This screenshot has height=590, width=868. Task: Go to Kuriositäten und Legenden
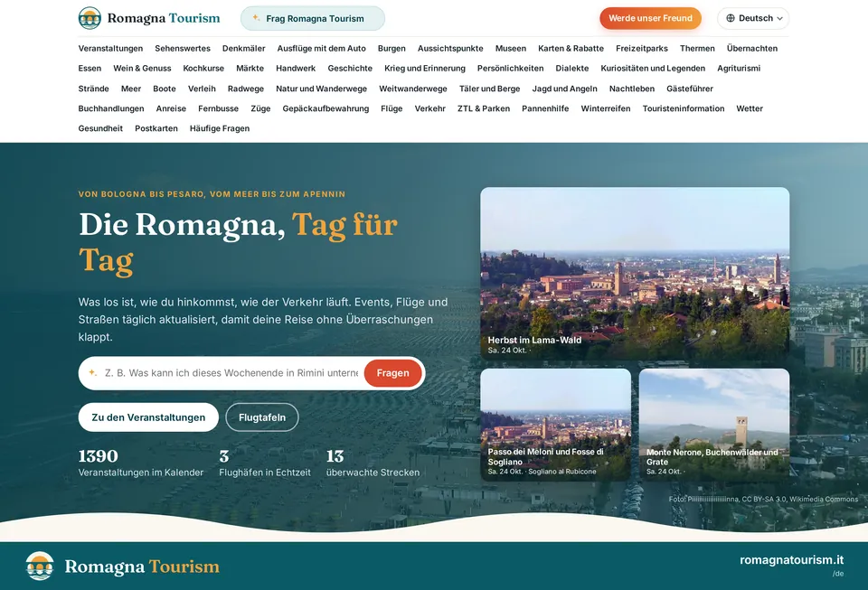[x=653, y=69]
